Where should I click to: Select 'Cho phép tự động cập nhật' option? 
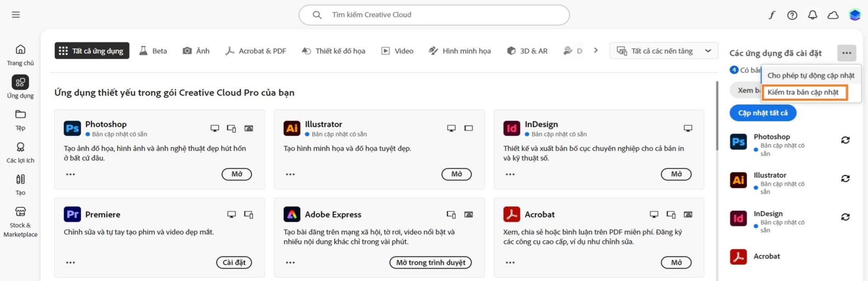pos(811,76)
